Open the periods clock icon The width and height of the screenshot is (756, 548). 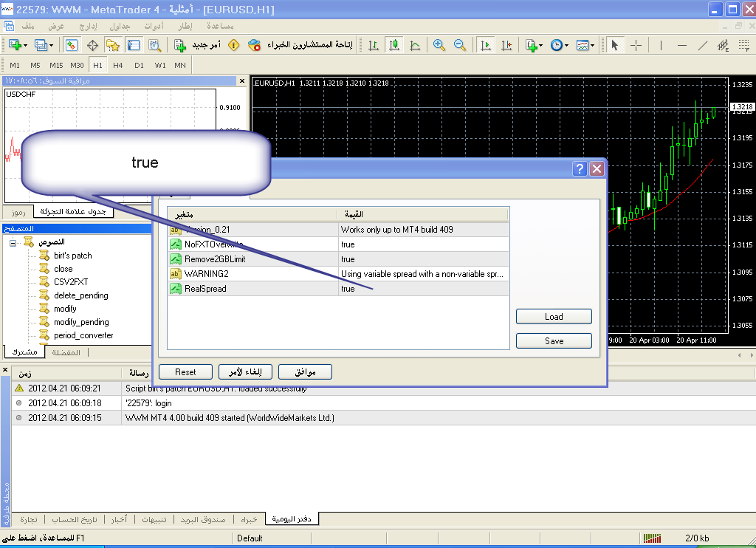(x=557, y=45)
